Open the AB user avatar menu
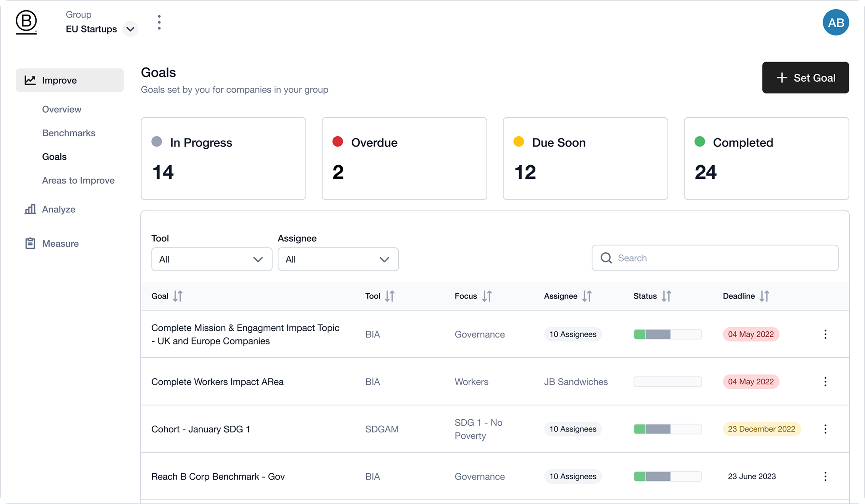This screenshot has height=504, width=865. 836,22
